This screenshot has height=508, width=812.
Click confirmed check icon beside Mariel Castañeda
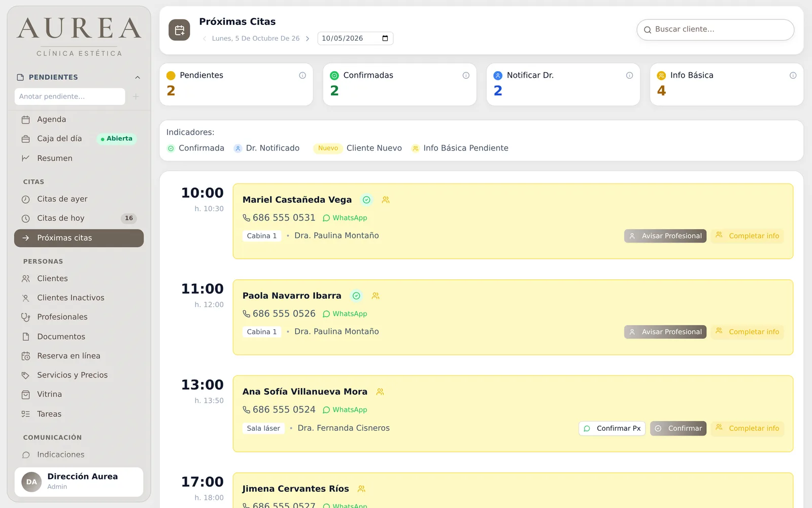point(366,200)
